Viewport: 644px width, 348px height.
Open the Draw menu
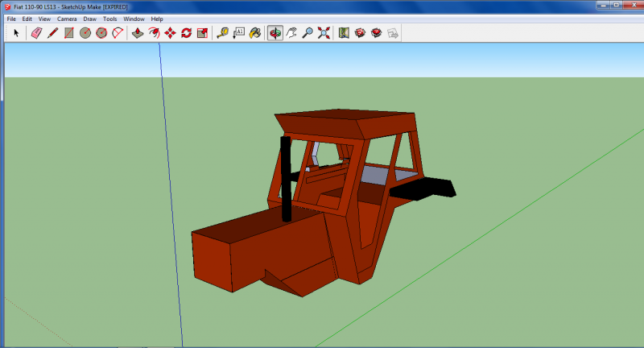[x=90, y=19]
